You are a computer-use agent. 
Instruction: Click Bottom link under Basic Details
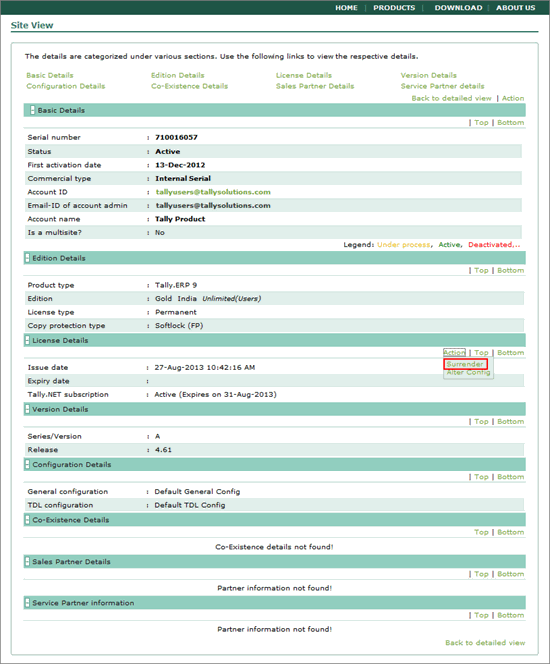point(510,122)
